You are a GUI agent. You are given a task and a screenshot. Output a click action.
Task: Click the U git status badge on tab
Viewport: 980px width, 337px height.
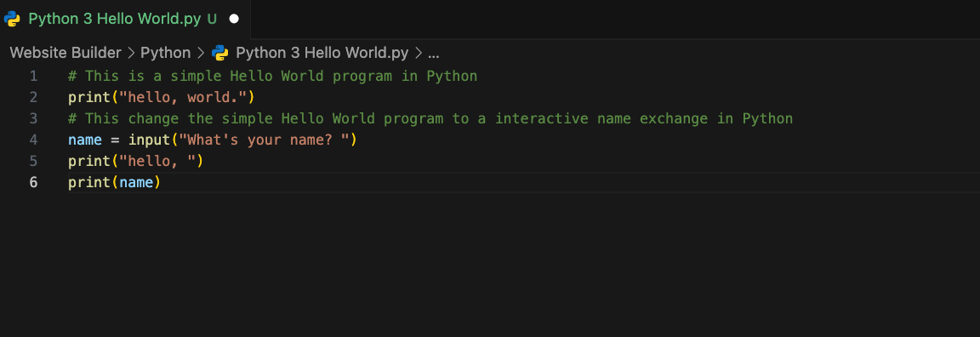pos(212,20)
